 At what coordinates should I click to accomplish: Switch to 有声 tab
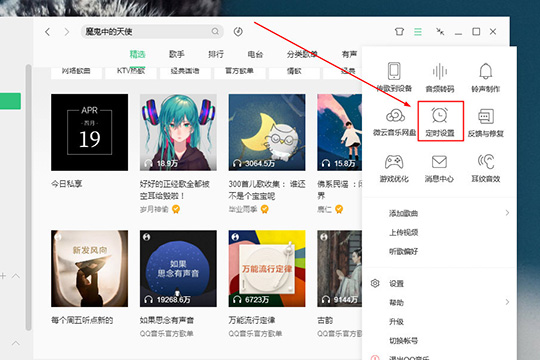coord(349,54)
